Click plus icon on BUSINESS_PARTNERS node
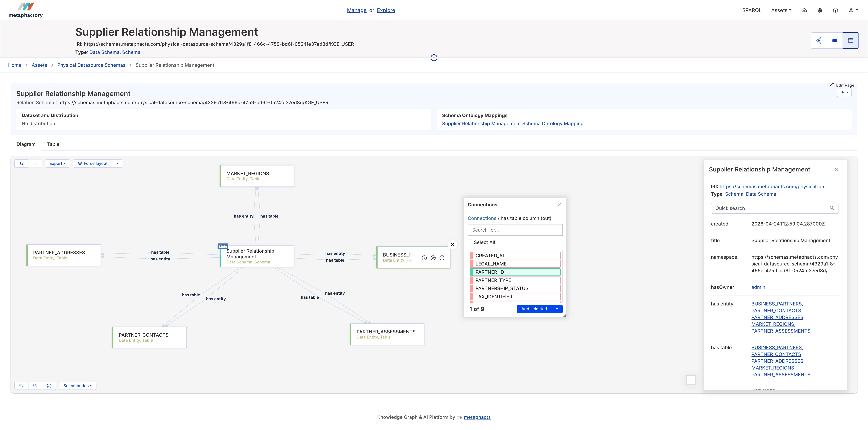 (x=442, y=258)
